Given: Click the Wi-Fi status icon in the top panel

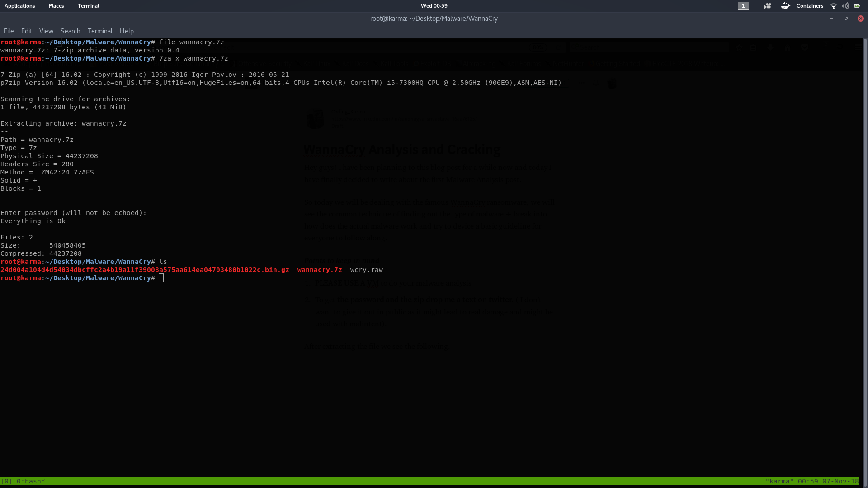Looking at the screenshot, I should (833, 6).
